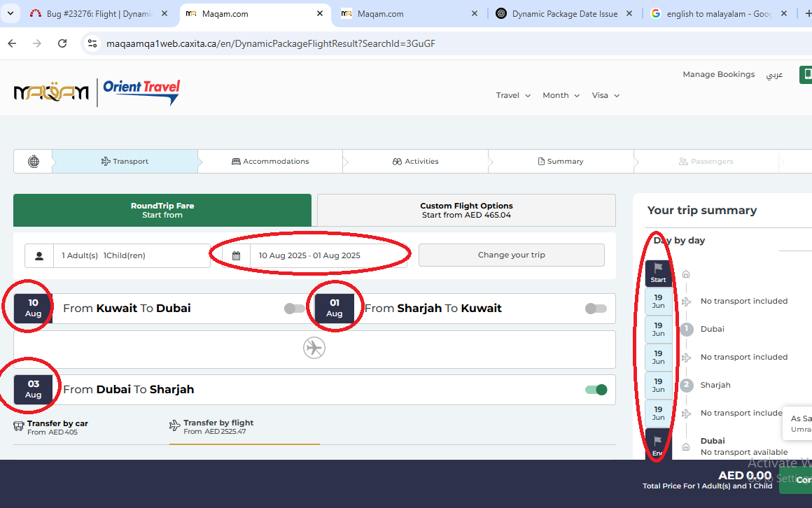Expand the Travel dropdown menu
This screenshot has height=508, width=812.
[x=513, y=96]
